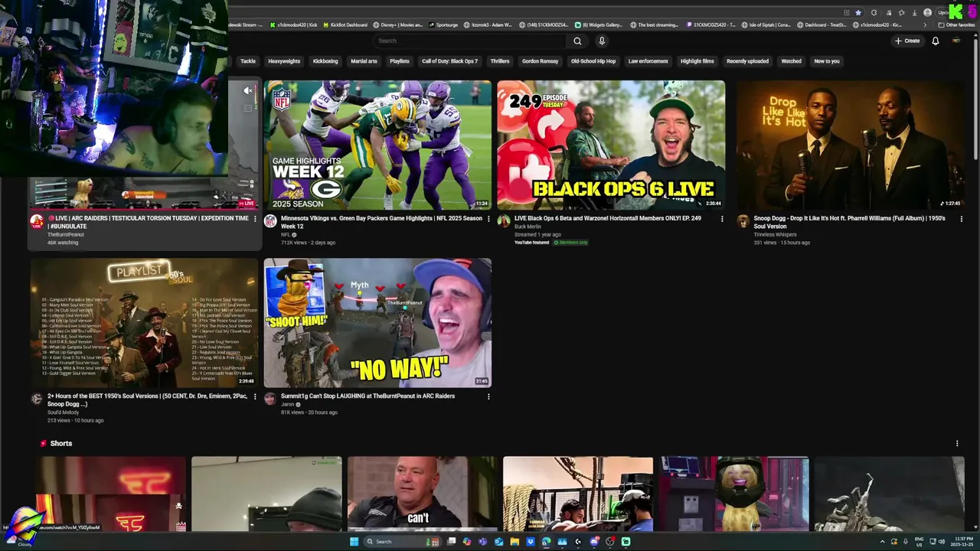Open Discord from the taskbar
The width and height of the screenshot is (980, 551).
(594, 542)
